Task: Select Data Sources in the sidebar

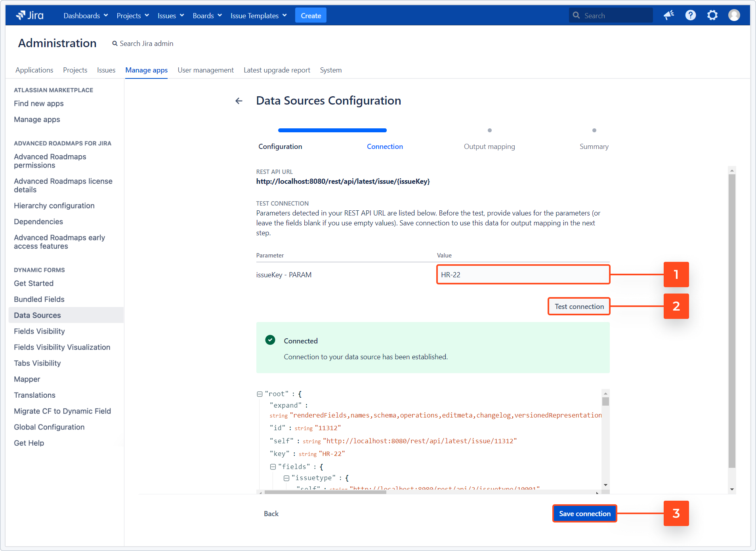Action: (x=66, y=315)
